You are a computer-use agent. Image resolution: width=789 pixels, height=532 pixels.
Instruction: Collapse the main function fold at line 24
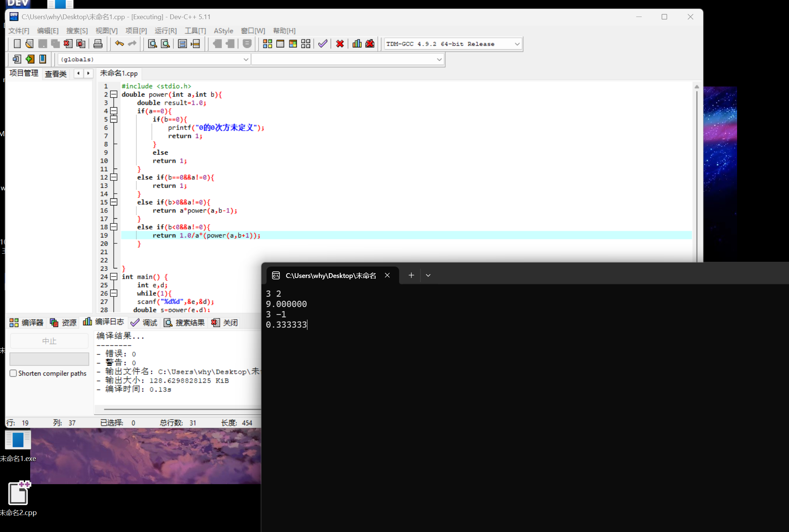(x=114, y=276)
